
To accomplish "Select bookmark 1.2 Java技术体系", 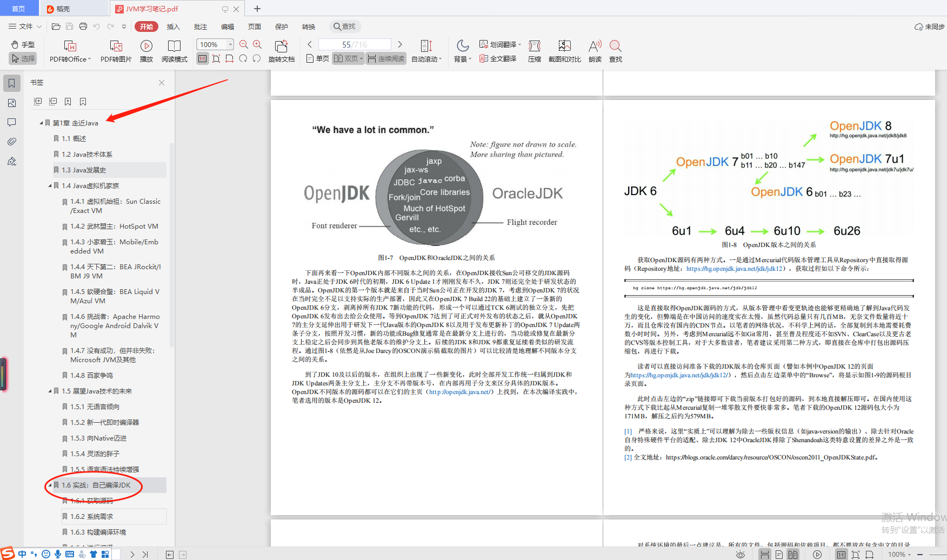I will (87, 155).
